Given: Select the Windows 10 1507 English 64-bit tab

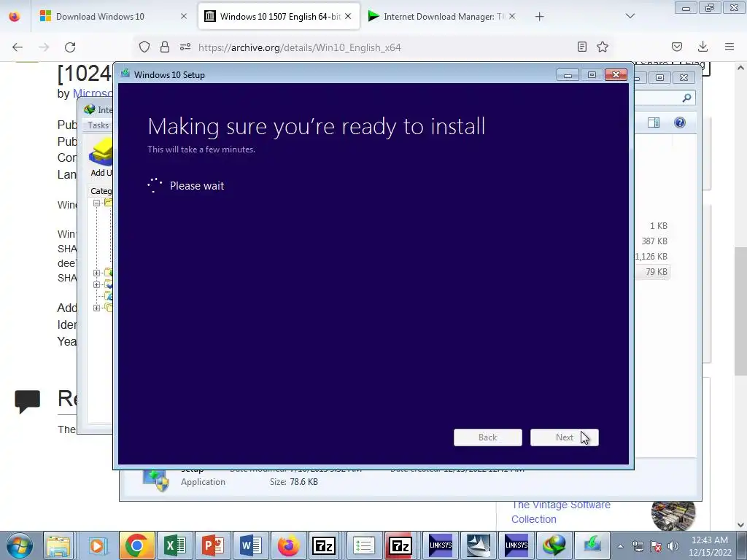Looking at the screenshot, I should click(x=279, y=16).
